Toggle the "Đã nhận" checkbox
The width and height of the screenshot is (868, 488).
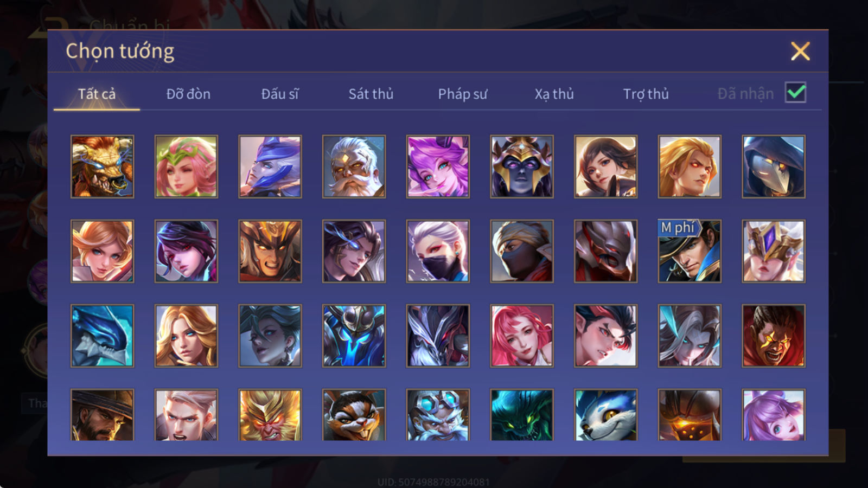pos(795,93)
